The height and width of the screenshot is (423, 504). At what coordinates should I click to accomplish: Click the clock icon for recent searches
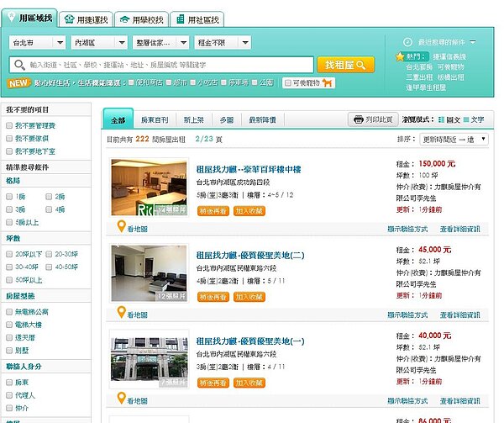tap(407, 42)
